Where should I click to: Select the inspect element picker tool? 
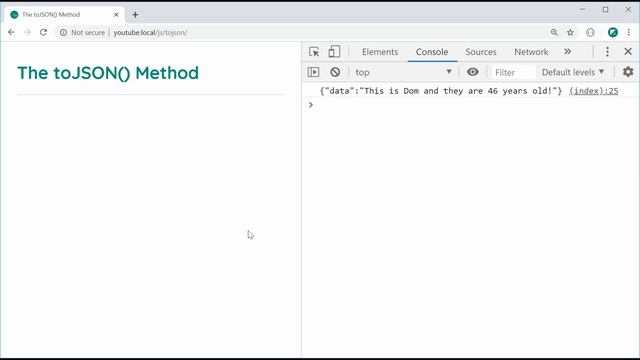tap(314, 52)
